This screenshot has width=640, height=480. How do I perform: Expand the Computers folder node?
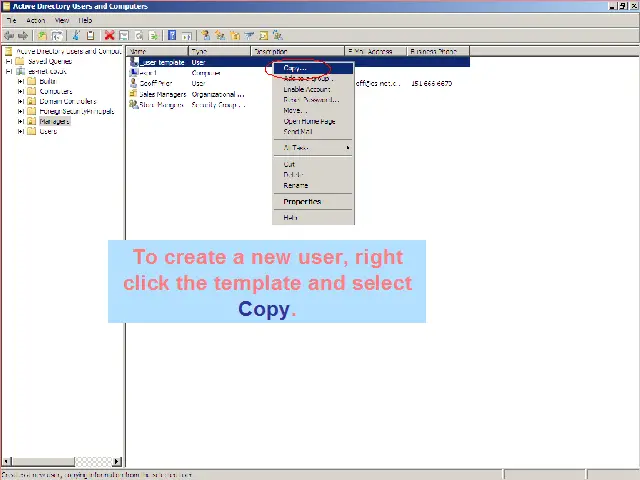pos(20,91)
